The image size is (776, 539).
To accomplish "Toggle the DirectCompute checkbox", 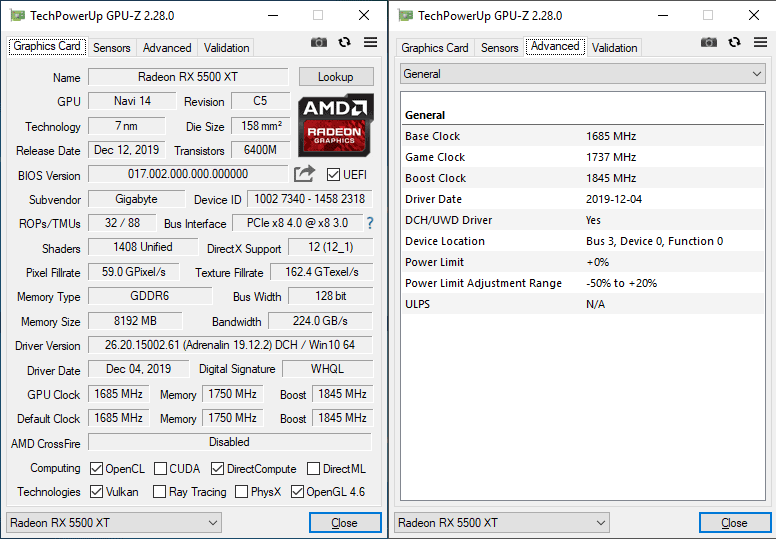I will coord(217,469).
